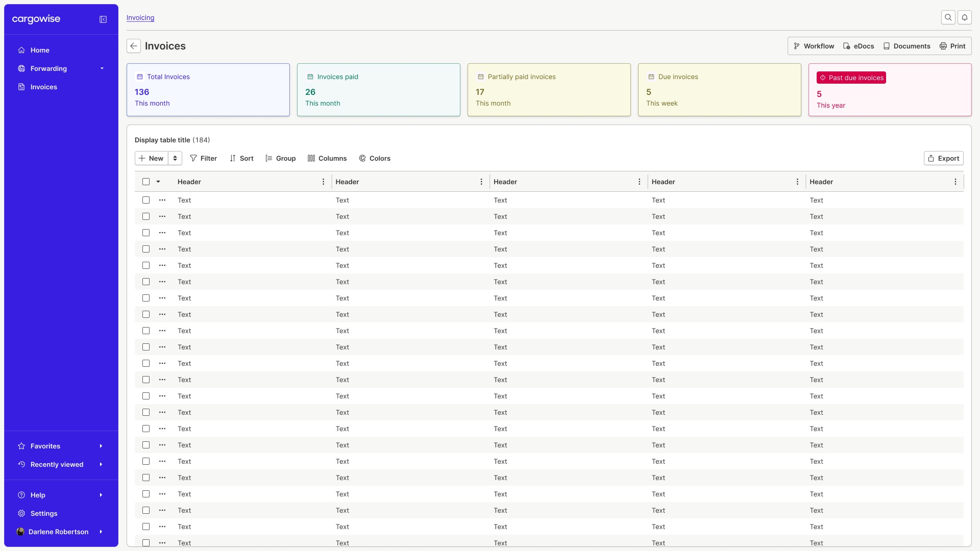Open notifications bell icon
The height and width of the screenshot is (551, 980).
click(965, 17)
